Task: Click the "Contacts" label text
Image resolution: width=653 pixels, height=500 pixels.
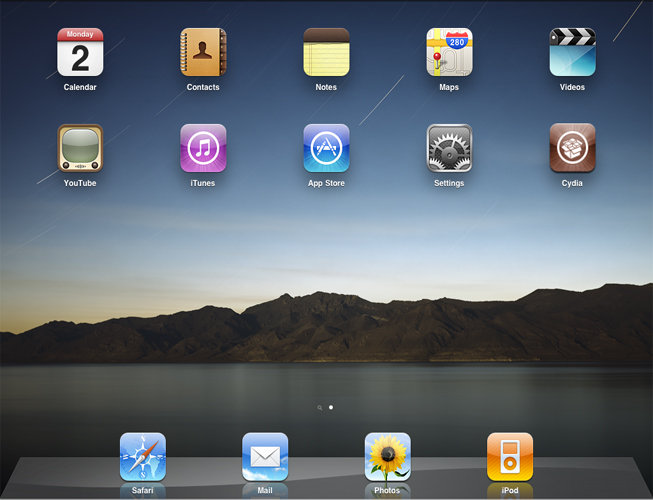Action: coord(203,87)
